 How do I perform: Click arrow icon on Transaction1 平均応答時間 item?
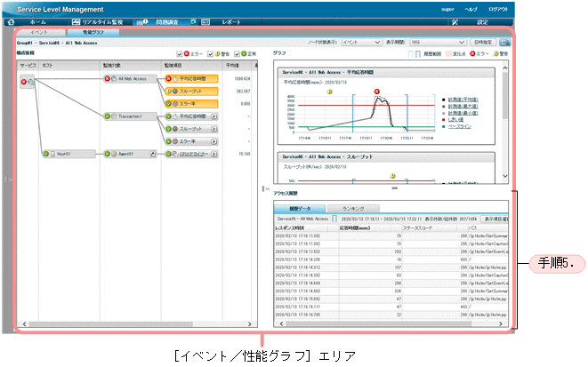(214, 116)
